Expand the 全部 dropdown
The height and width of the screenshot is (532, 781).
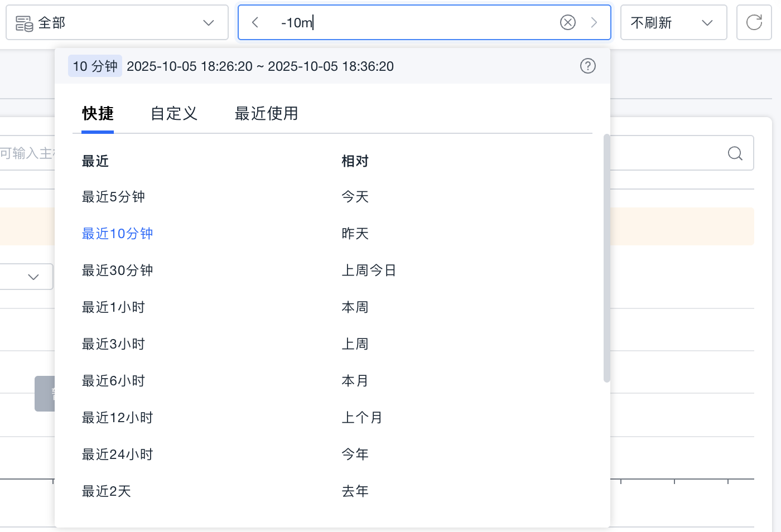point(208,23)
